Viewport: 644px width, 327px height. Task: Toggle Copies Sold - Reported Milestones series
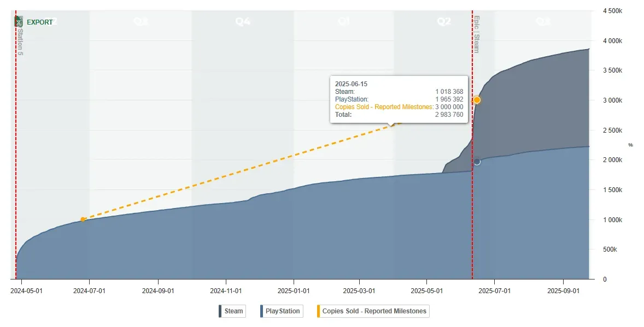tap(374, 311)
